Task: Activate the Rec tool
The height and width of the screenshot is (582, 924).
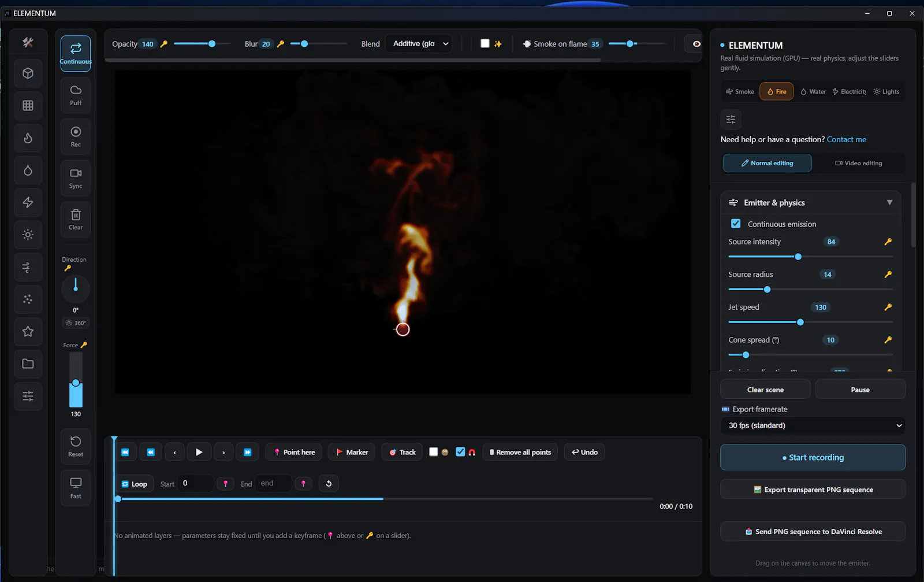Action: click(76, 137)
